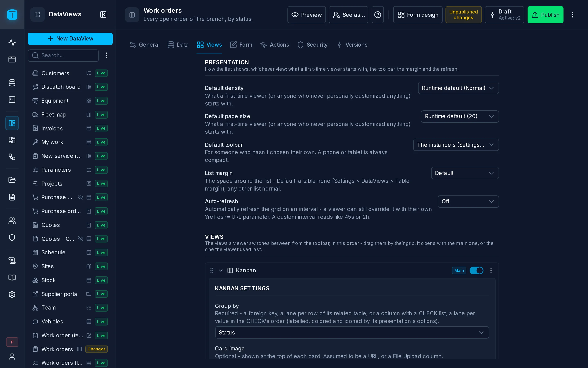Open the database icon in the left rail

pos(12,83)
